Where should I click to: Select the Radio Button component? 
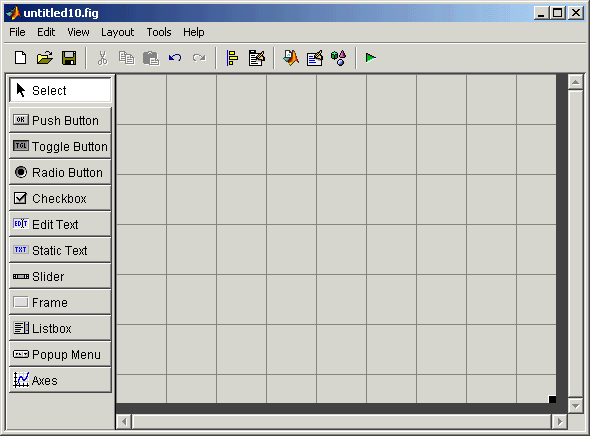click(60, 172)
